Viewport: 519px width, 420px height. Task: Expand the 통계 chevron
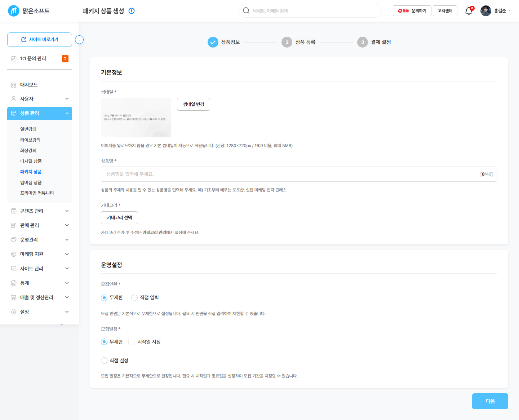pos(67,283)
